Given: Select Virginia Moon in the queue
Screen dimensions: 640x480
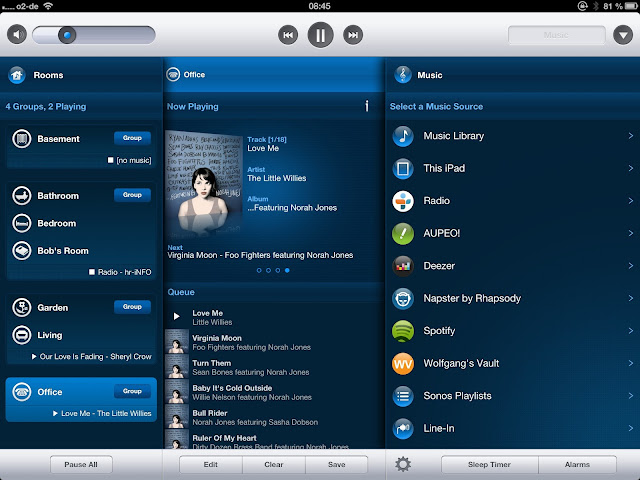Looking at the screenshot, I should [x=273, y=342].
